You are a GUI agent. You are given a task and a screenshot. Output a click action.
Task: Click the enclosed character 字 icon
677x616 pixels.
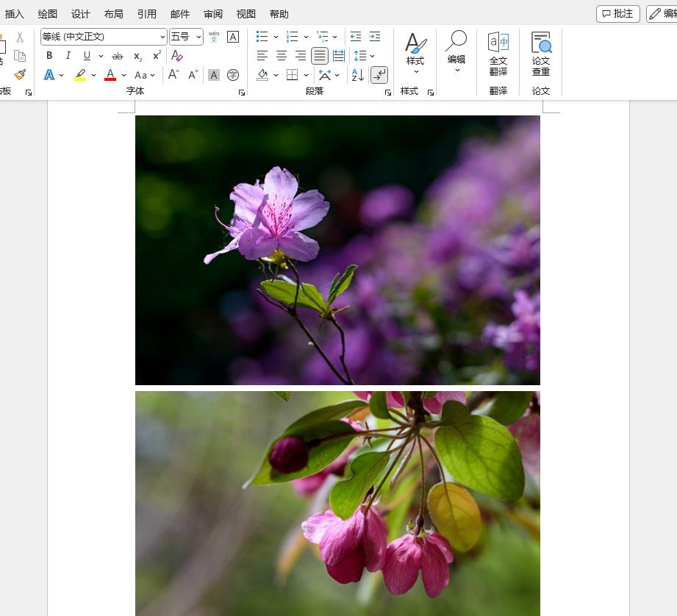click(x=233, y=75)
